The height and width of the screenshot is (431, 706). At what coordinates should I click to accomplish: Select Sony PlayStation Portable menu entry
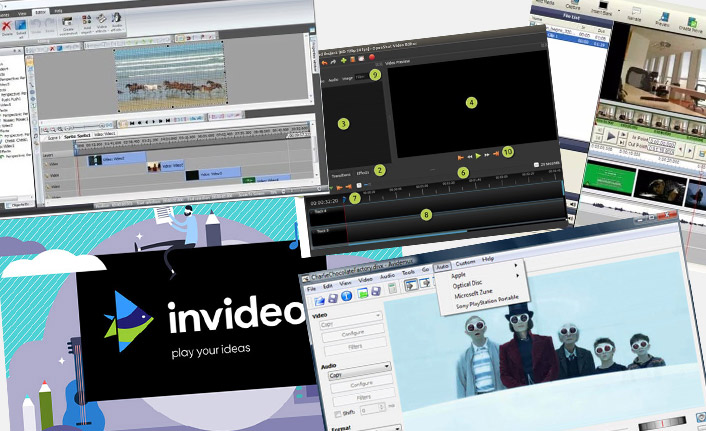pyautogui.click(x=487, y=302)
